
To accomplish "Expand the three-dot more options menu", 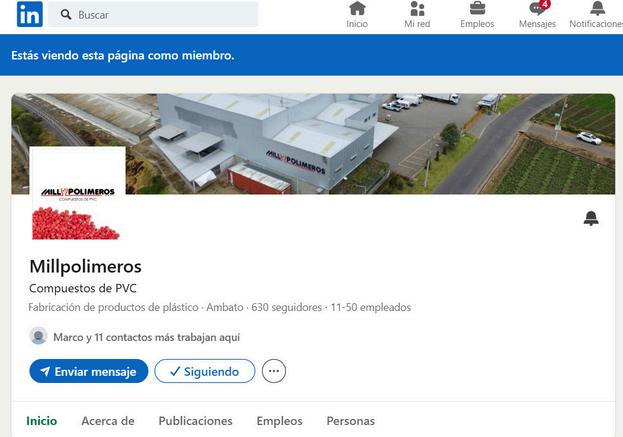I will pos(274,371).
